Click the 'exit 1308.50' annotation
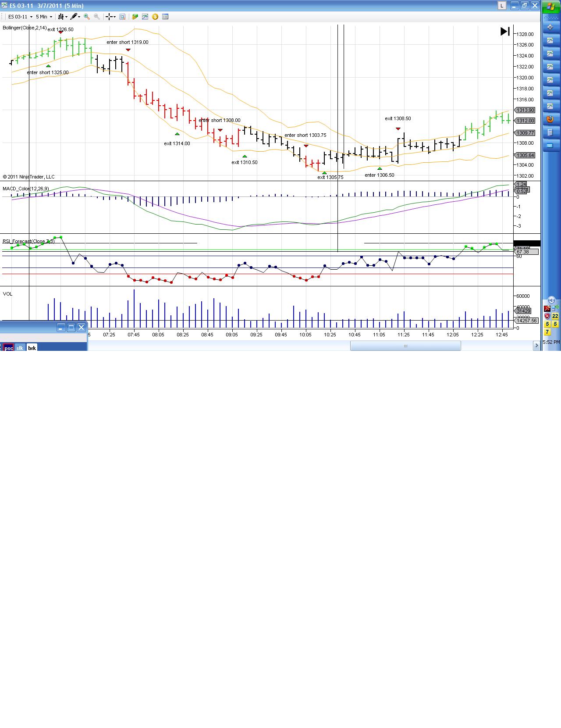Viewport: 561px width, 728px height. [x=398, y=118]
